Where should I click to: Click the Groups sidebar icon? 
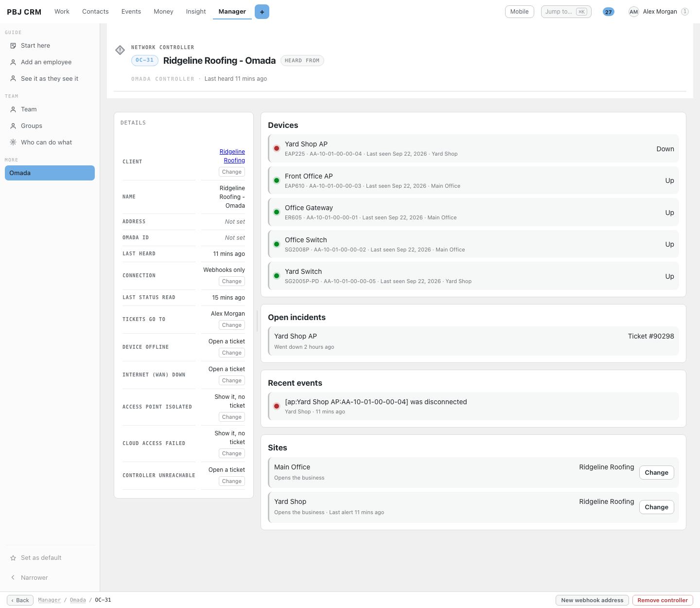pyautogui.click(x=13, y=126)
